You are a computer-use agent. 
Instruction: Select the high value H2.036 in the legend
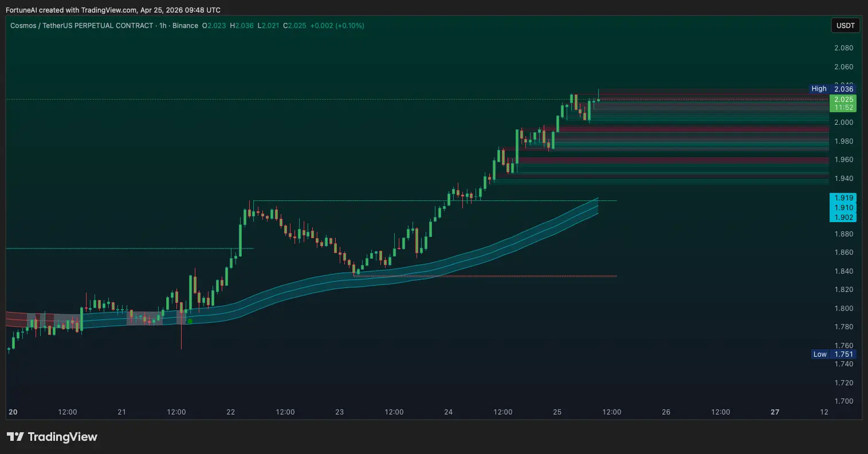click(241, 26)
